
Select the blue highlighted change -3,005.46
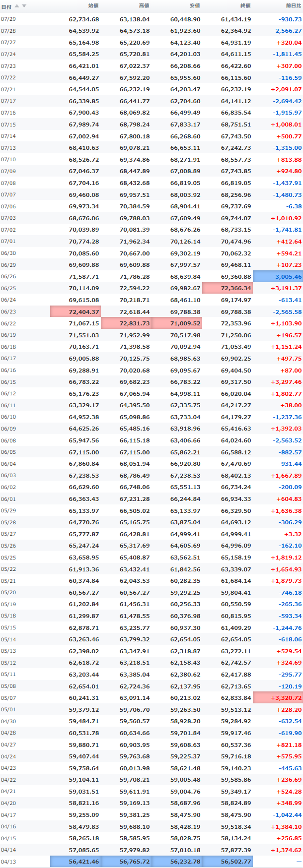[x=278, y=277]
